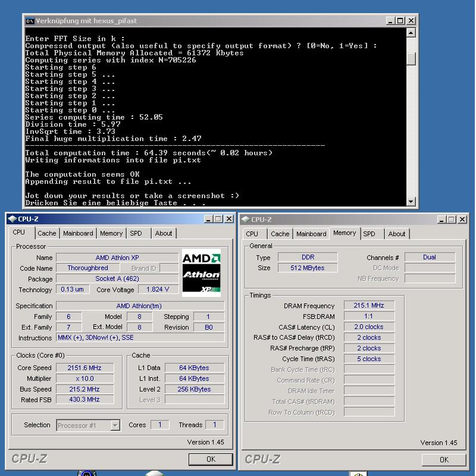Click the Instructions field 'MMX (+), 3DNow! (+), SSE'
The height and width of the screenshot is (476, 476).
click(140, 337)
